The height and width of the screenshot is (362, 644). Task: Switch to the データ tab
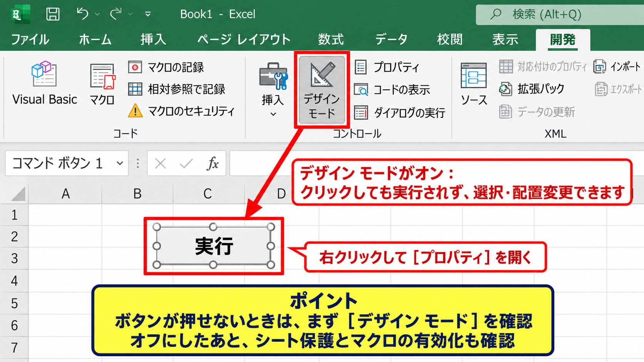391,39
